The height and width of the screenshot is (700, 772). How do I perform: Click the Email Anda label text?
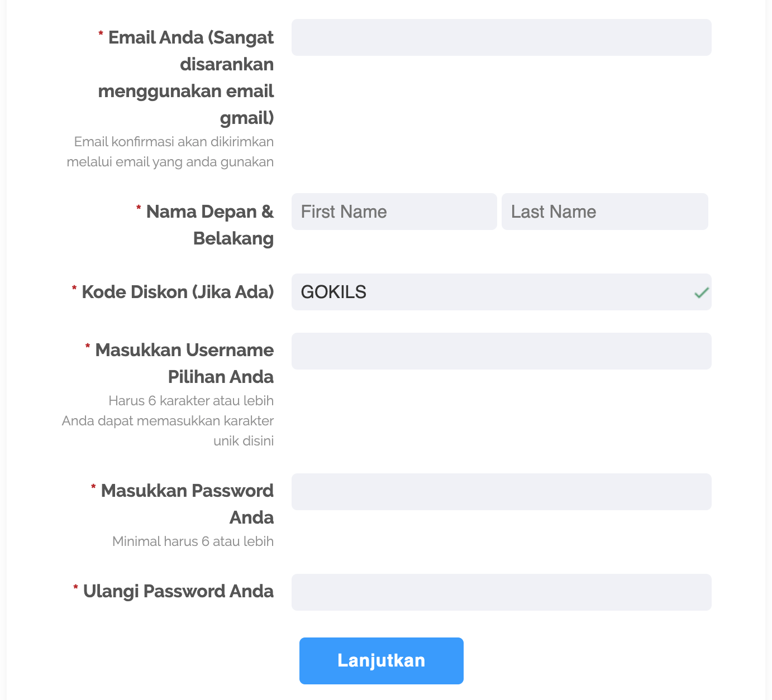point(186,78)
